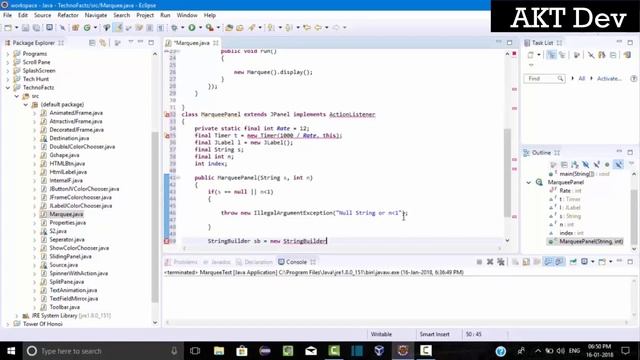640x360 pixels.
Task: Toggle Categorized view in Task List toolbar
Action: pyautogui.click(x=551, y=55)
